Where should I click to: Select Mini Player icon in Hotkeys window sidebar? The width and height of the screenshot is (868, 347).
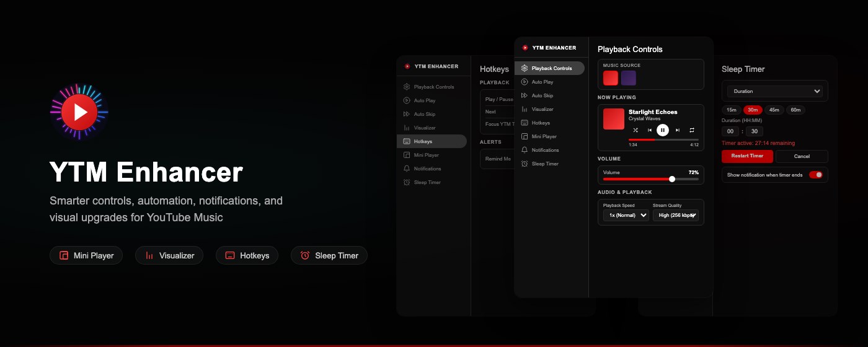point(407,155)
